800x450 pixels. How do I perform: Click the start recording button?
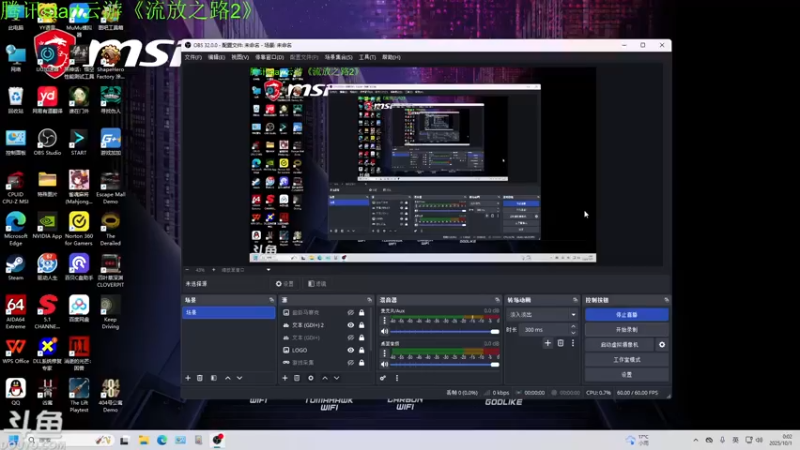click(627, 330)
